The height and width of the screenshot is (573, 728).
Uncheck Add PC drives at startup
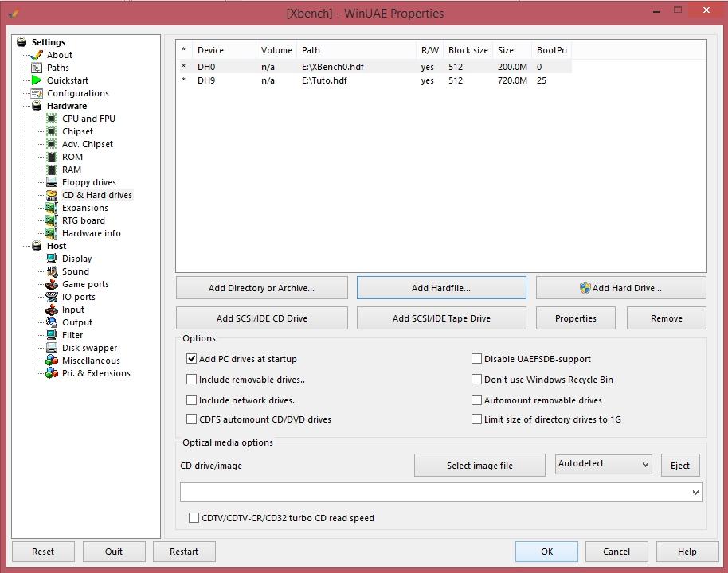191,359
